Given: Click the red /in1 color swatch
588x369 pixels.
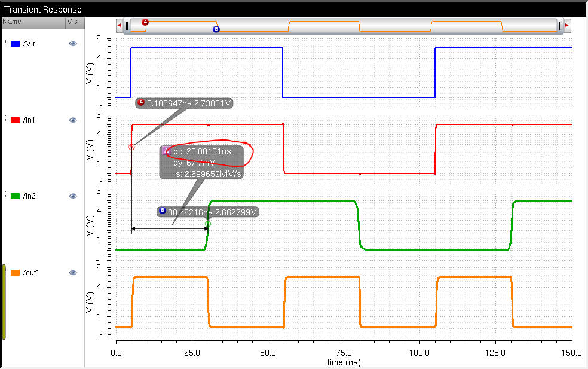Looking at the screenshot, I should [16, 120].
